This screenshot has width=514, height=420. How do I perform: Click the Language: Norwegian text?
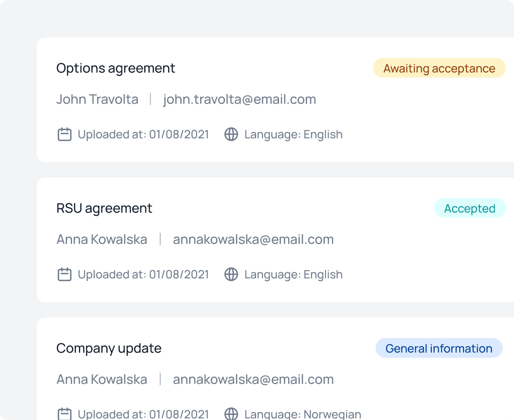(302, 414)
